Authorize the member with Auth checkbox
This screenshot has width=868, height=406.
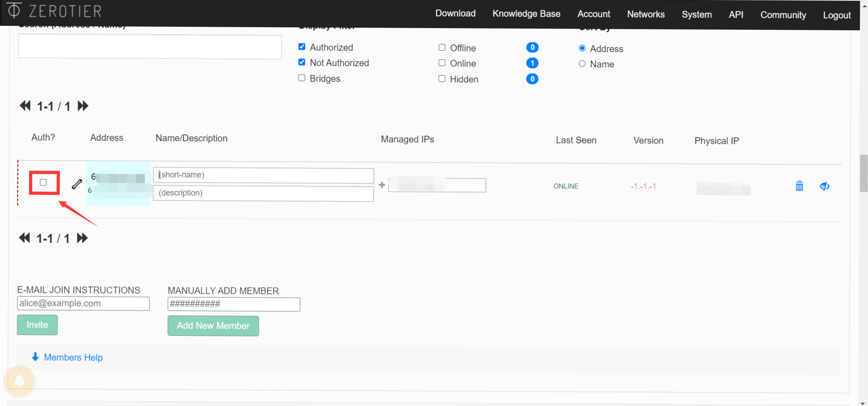point(43,182)
